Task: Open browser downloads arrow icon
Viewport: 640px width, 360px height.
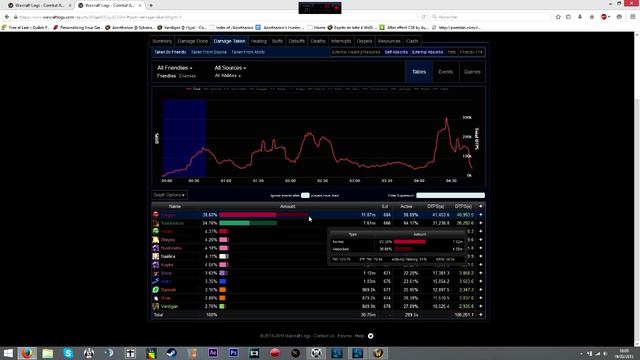Action: pyautogui.click(x=580, y=17)
